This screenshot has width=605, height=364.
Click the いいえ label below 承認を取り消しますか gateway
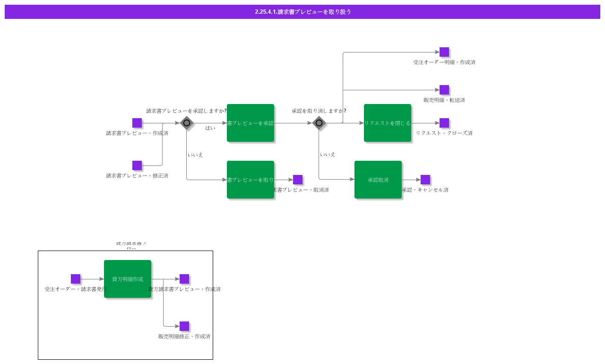[x=328, y=154]
